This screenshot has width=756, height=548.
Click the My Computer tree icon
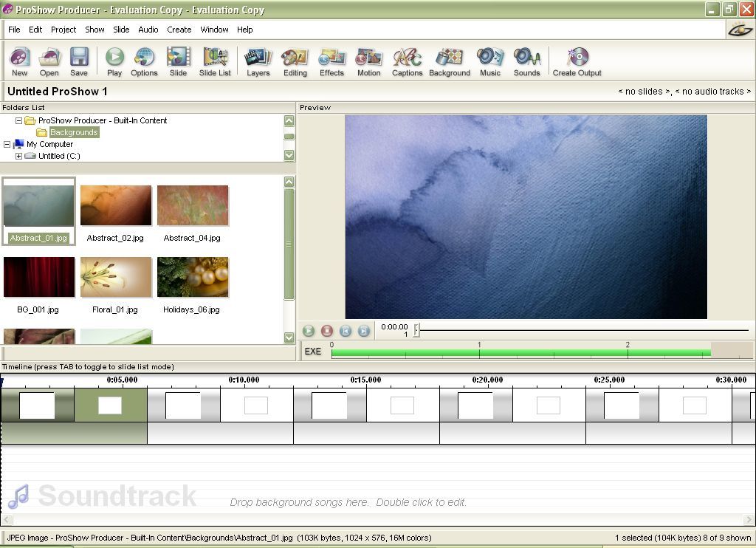(x=18, y=144)
